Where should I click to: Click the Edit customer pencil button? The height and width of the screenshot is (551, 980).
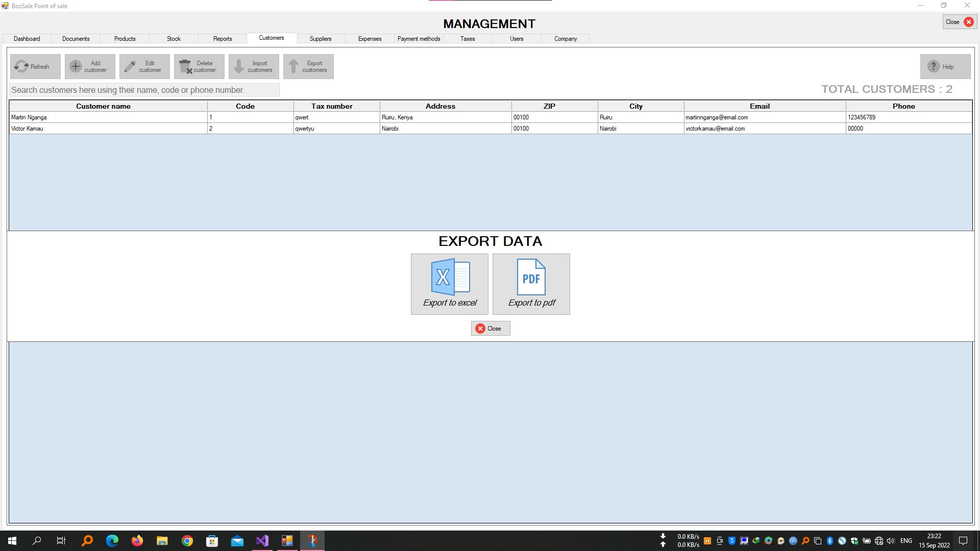tap(144, 66)
